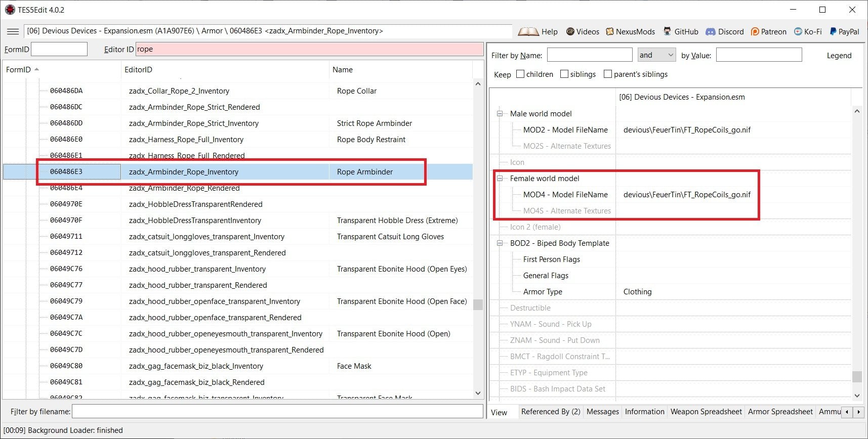This screenshot has width=868, height=439.
Task: Switch to the View tab
Action: pyautogui.click(x=499, y=412)
